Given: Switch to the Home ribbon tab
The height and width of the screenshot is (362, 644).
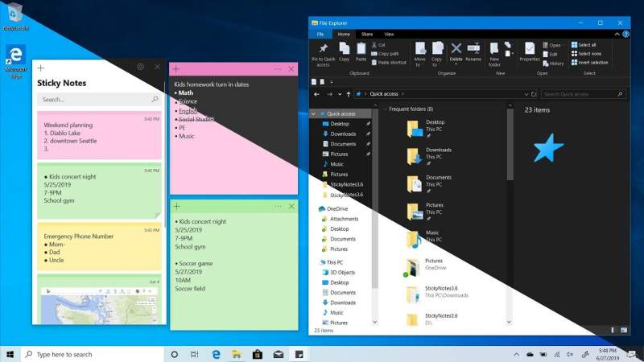Looking at the screenshot, I should coord(344,35).
